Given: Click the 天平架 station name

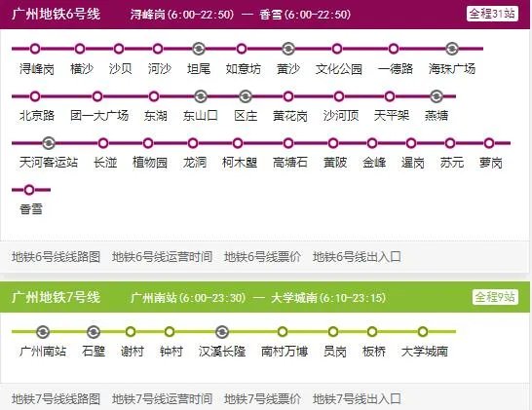Looking at the screenshot, I should coord(392,116).
